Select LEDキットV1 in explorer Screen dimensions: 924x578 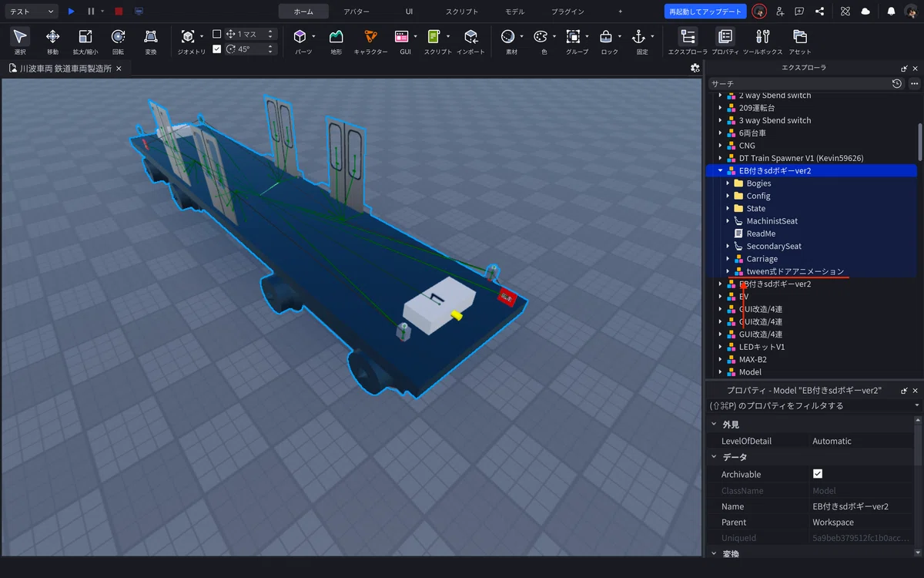762,347
